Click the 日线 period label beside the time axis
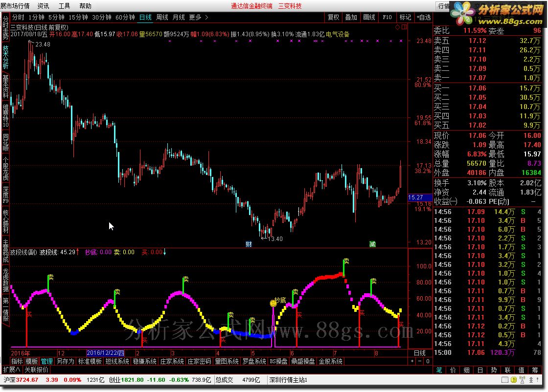548x392 pixels. click(420, 353)
